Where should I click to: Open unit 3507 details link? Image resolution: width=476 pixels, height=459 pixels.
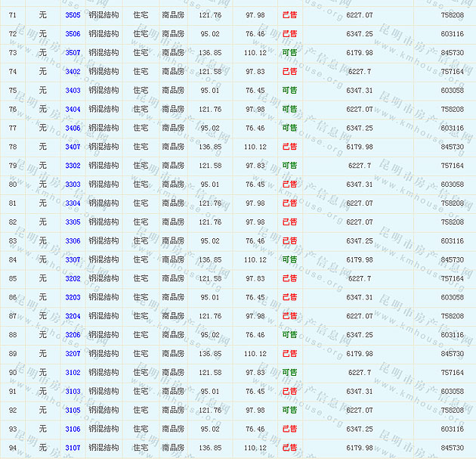pyautogui.click(x=73, y=53)
